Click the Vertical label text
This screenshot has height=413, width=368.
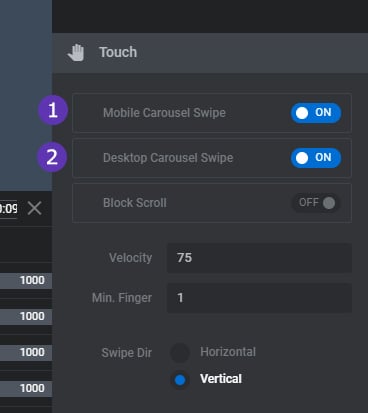click(x=221, y=379)
